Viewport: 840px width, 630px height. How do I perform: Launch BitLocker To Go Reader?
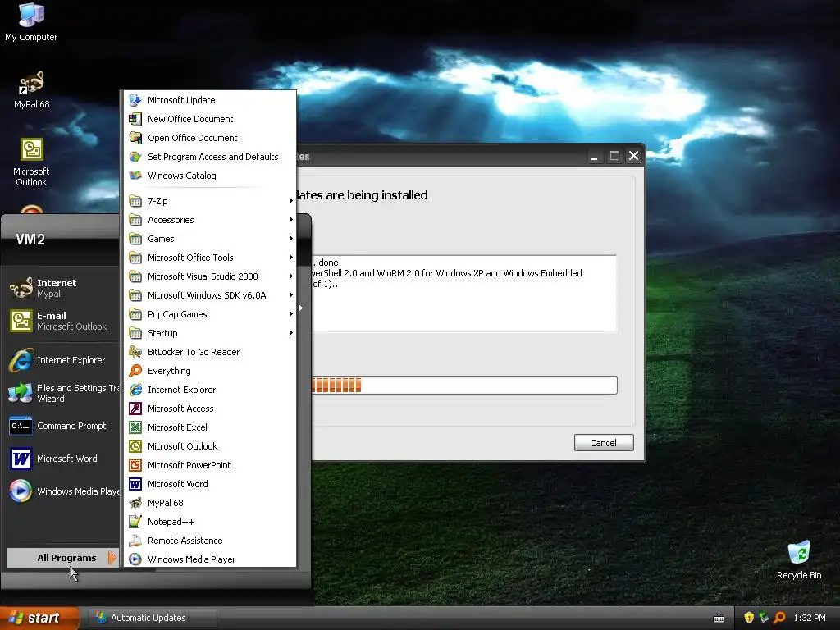(x=209, y=352)
